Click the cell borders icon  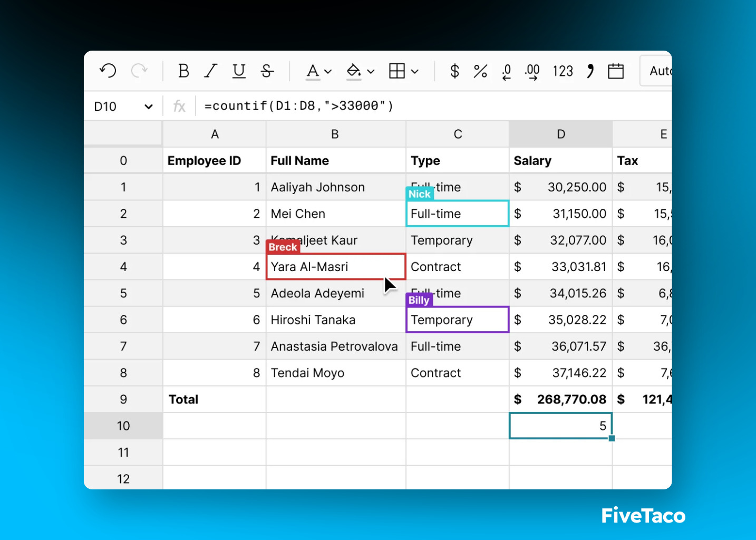click(x=397, y=71)
